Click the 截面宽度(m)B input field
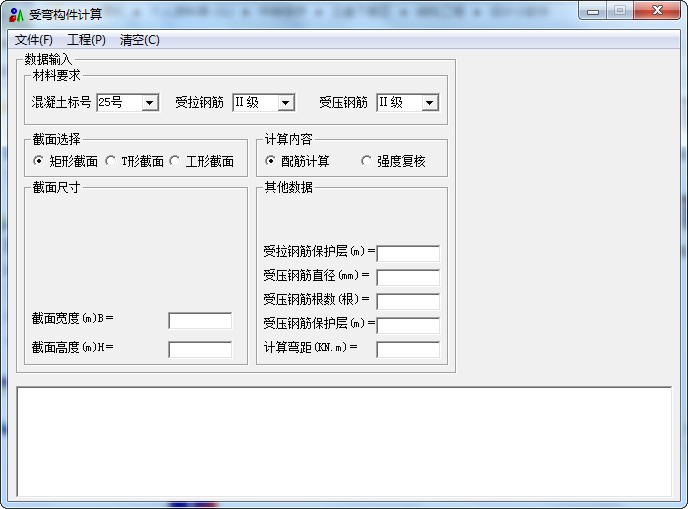 200,321
